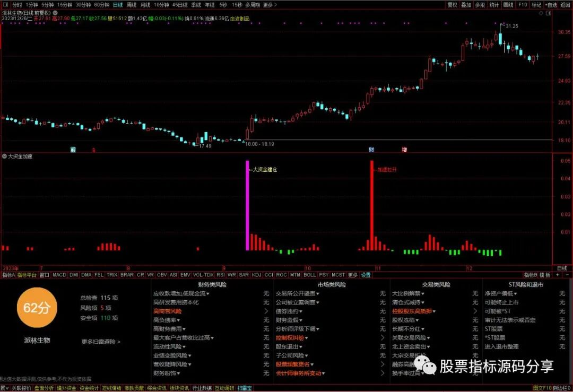Screen dimensions: 573x392
Task: Open the 资金统计 bottom tab
Action: (x=89, y=388)
